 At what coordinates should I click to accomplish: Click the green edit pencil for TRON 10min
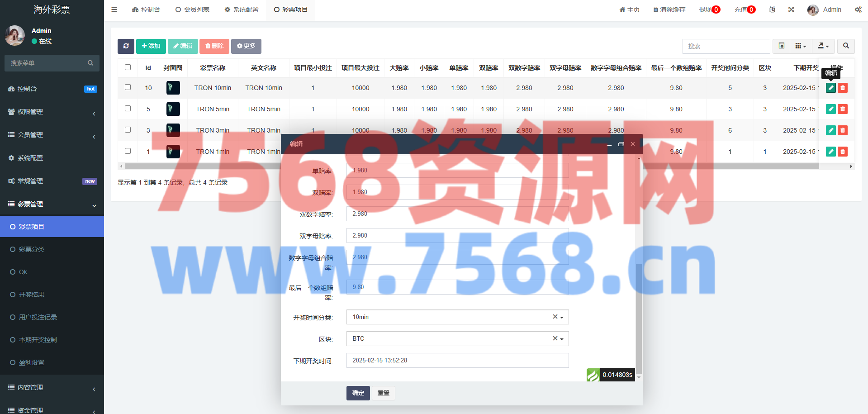coord(830,88)
